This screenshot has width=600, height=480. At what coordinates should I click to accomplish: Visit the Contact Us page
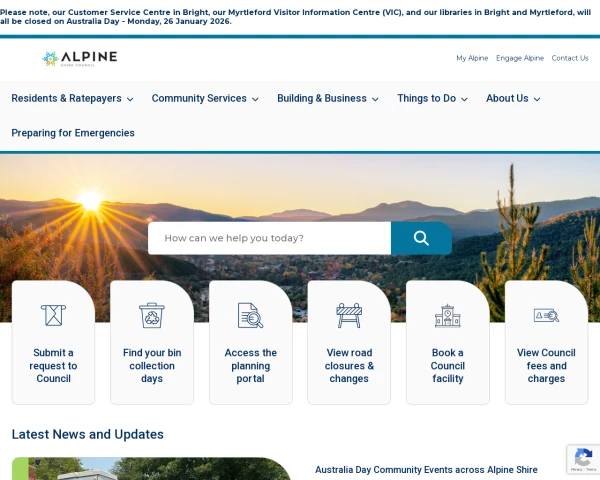(x=570, y=58)
